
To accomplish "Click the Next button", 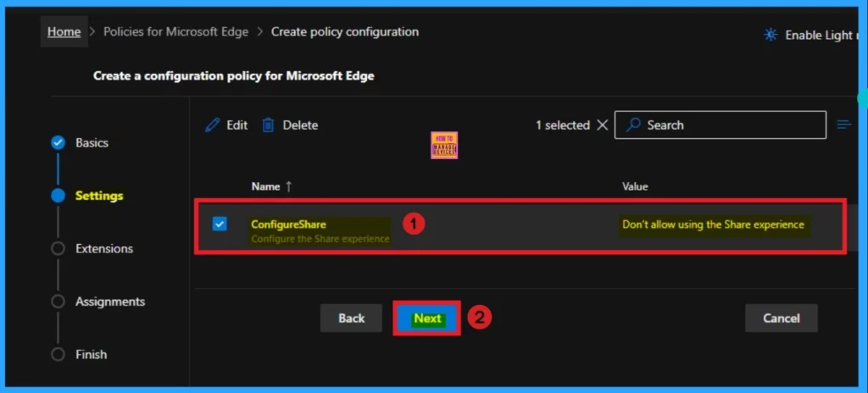I will (427, 318).
